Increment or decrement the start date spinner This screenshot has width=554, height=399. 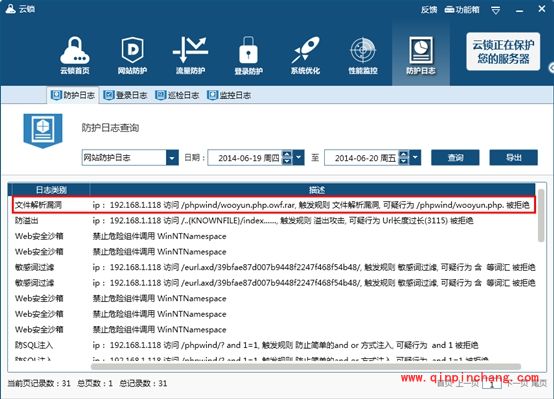[x=287, y=158]
